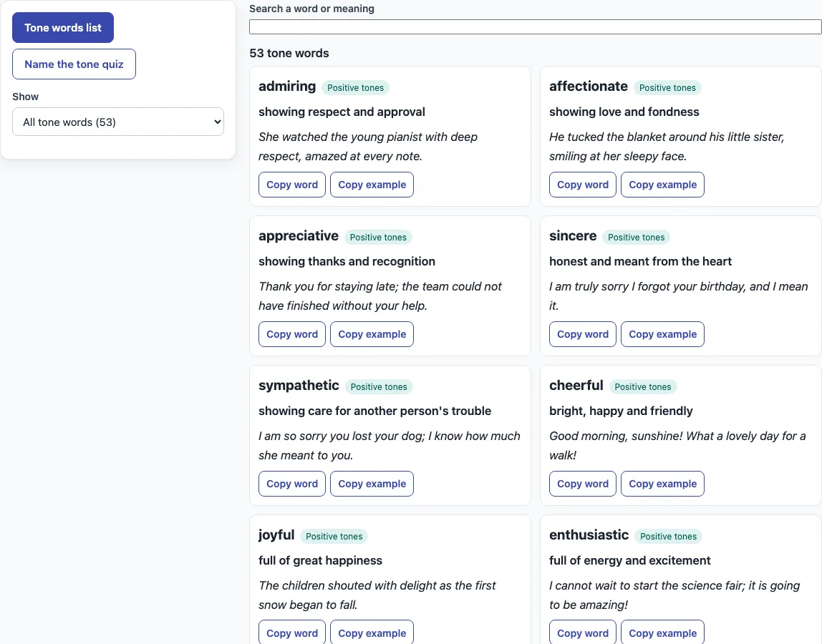Copy example for sincere
Screen dimensions: 822x644
tap(662, 334)
